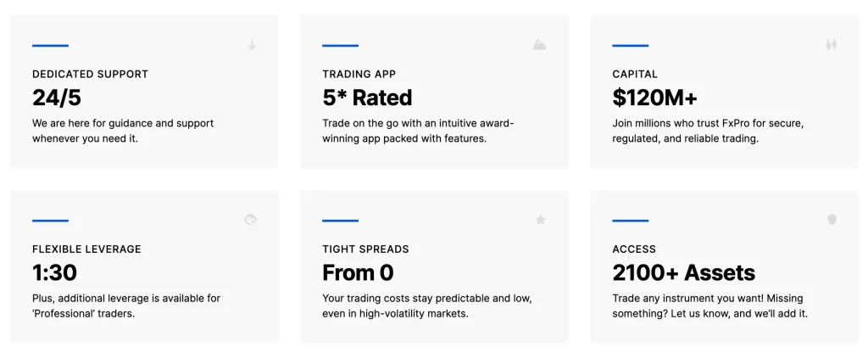Click the shield icon in Access card
This screenshot has height=353, width=868.
[832, 220]
